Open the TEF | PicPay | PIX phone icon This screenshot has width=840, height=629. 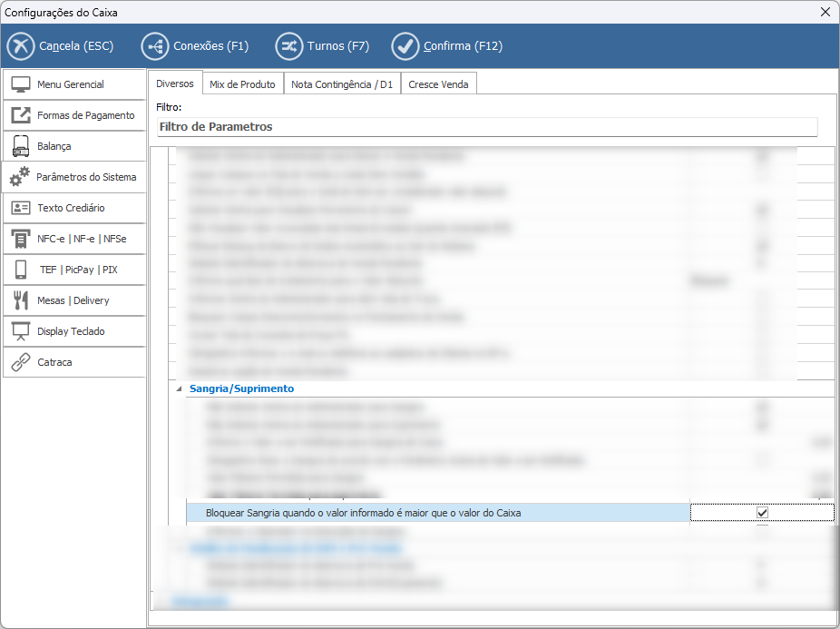coord(21,270)
